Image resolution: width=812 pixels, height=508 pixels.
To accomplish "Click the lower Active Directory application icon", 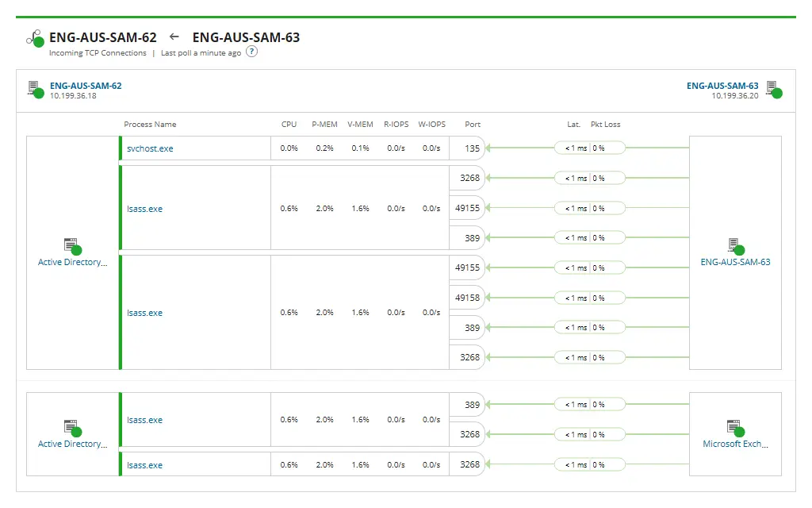I will click(72, 429).
